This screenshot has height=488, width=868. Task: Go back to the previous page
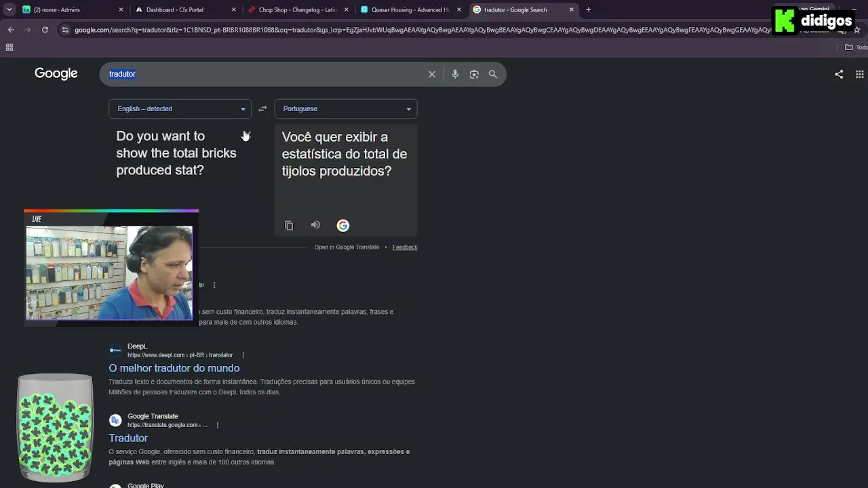[x=11, y=30]
